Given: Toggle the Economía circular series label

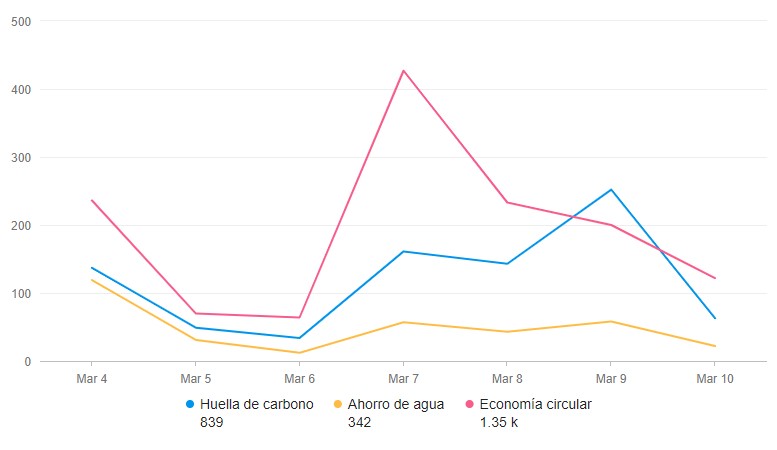Looking at the screenshot, I should pos(535,405).
